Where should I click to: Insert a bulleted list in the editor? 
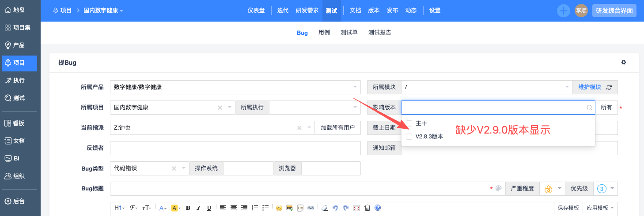point(265,208)
